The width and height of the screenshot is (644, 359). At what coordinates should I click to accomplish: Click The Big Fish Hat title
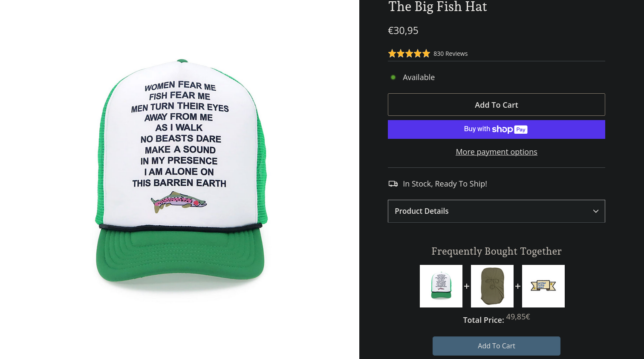click(x=437, y=7)
